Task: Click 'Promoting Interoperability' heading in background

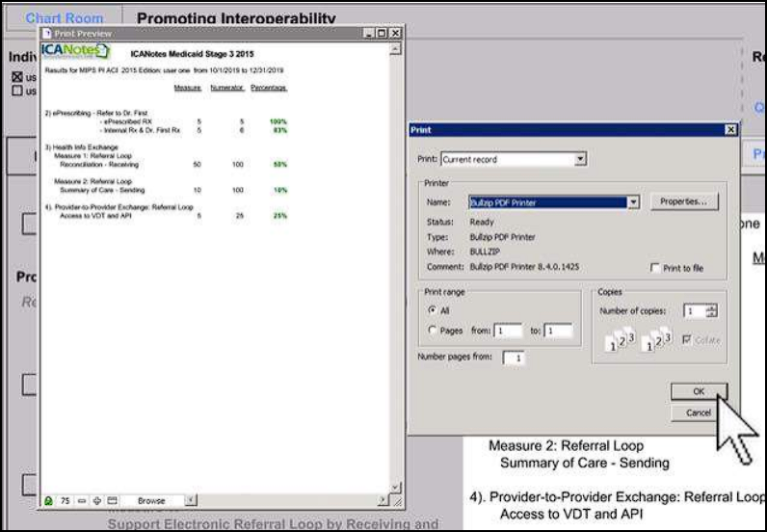Action: [x=236, y=18]
